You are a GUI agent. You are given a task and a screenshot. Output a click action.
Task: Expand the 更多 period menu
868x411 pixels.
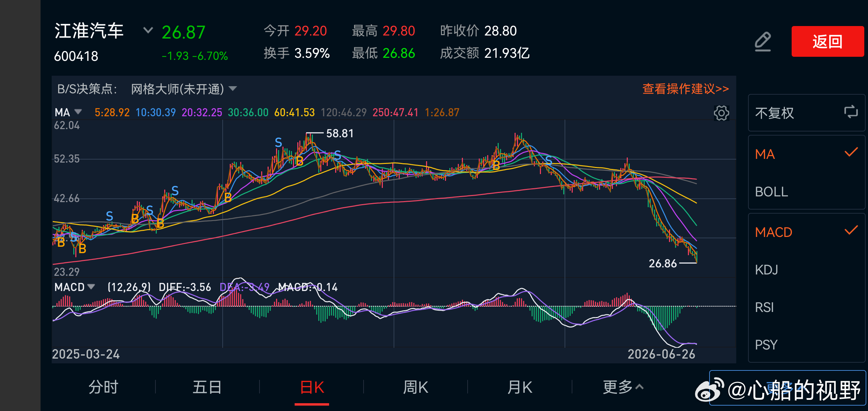[x=623, y=387]
